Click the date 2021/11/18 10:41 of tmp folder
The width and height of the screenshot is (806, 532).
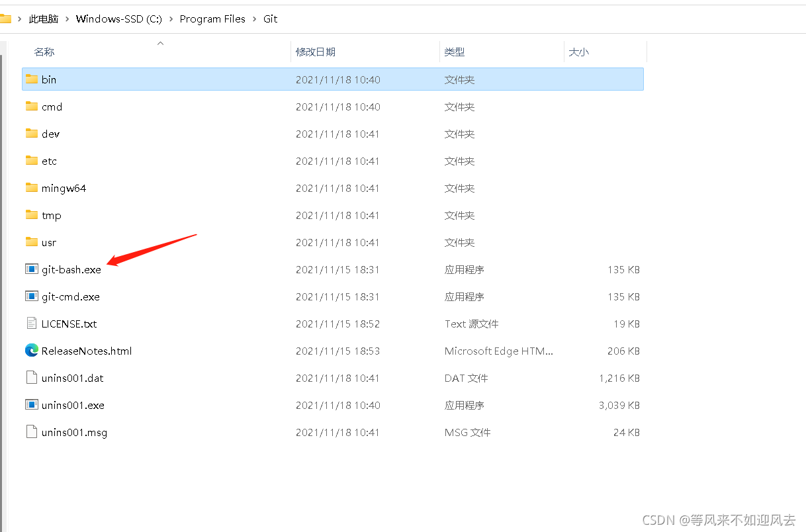click(x=337, y=215)
